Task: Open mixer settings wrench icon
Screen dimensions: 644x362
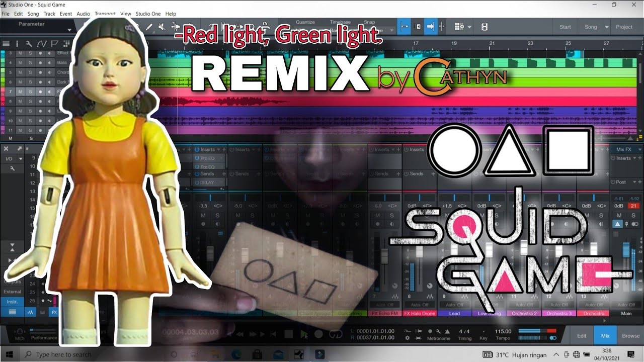Action: (12, 169)
